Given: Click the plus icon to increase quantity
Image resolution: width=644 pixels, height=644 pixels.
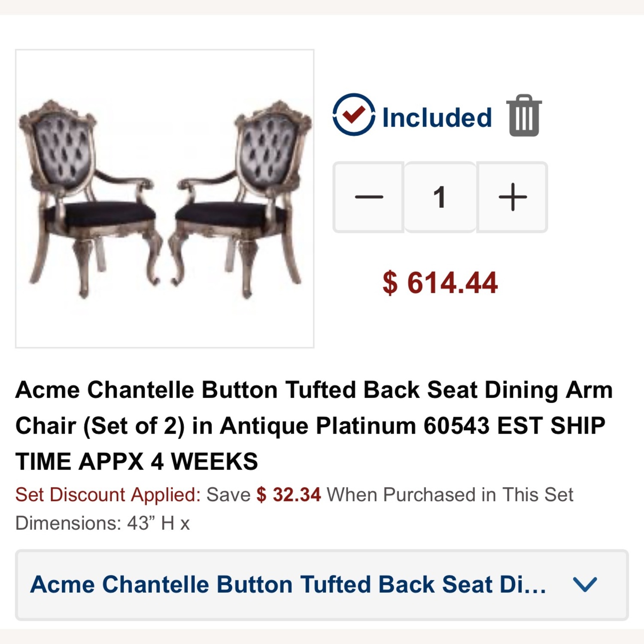Looking at the screenshot, I should [x=512, y=197].
